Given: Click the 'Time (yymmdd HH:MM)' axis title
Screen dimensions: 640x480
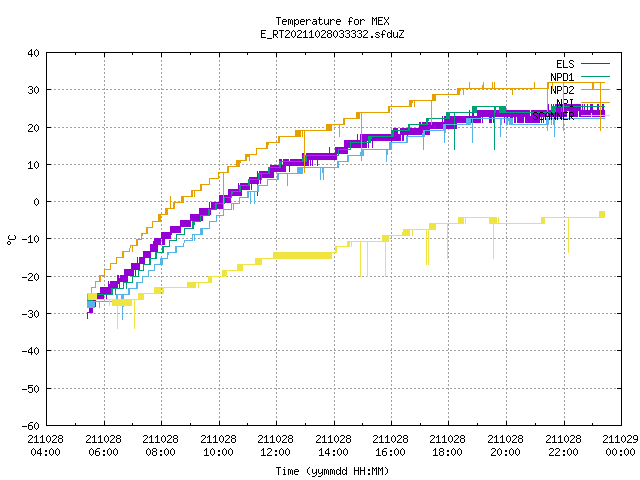Looking at the screenshot, I should [332, 471].
